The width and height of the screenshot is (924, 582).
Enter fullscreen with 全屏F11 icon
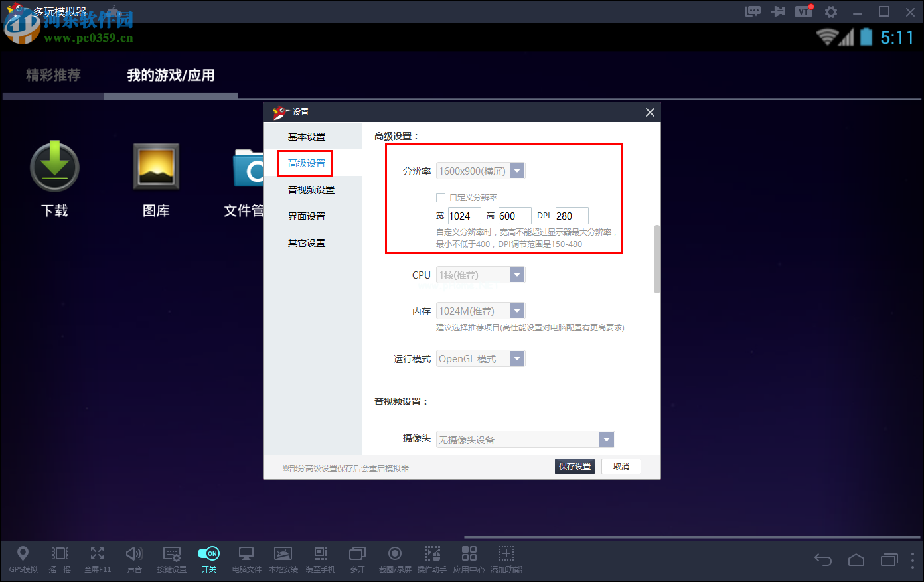(x=98, y=559)
